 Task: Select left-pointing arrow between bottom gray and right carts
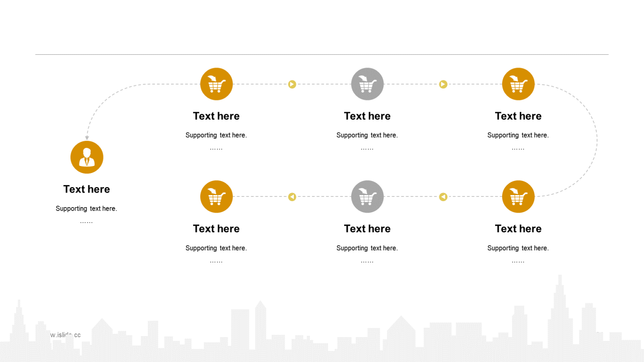coord(443,197)
